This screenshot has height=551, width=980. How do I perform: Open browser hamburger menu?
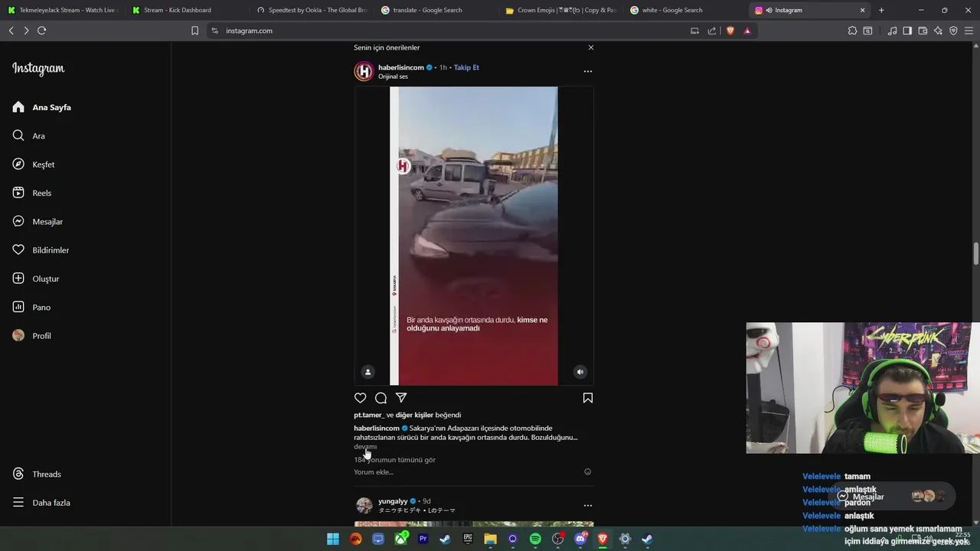(969, 31)
